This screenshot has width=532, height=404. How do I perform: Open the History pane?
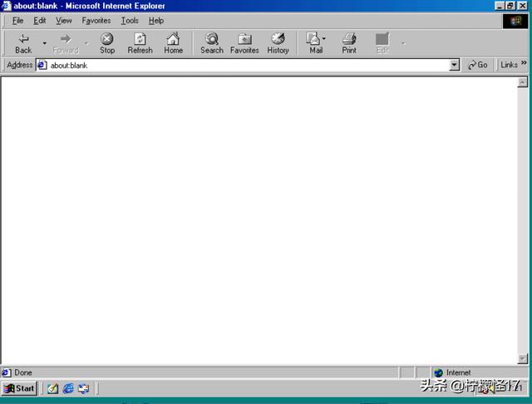pos(278,43)
